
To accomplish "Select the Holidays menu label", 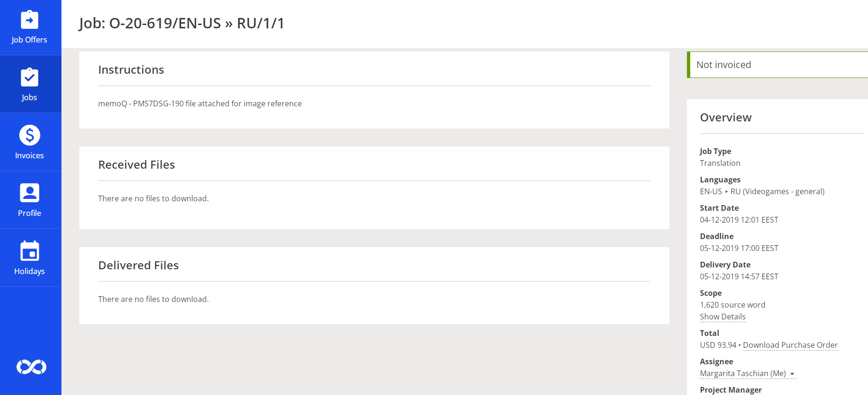I will [x=29, y=271].
